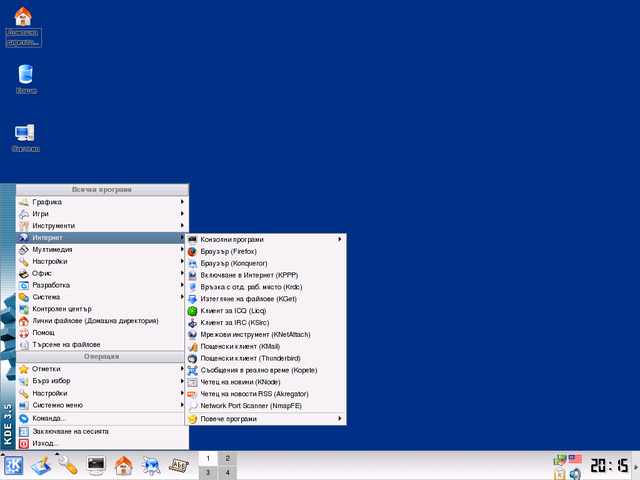
Task: Launch Браузър (Firefox)
Action: [x=266, y=251]
